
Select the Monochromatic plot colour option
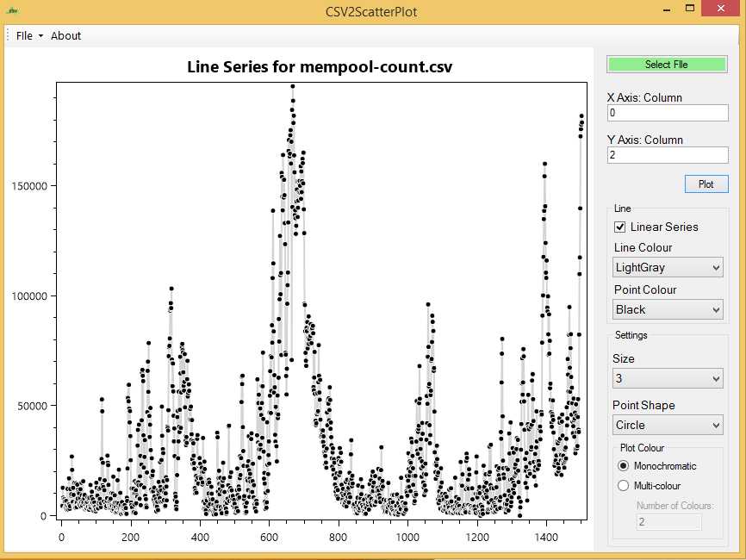(624, 466)
